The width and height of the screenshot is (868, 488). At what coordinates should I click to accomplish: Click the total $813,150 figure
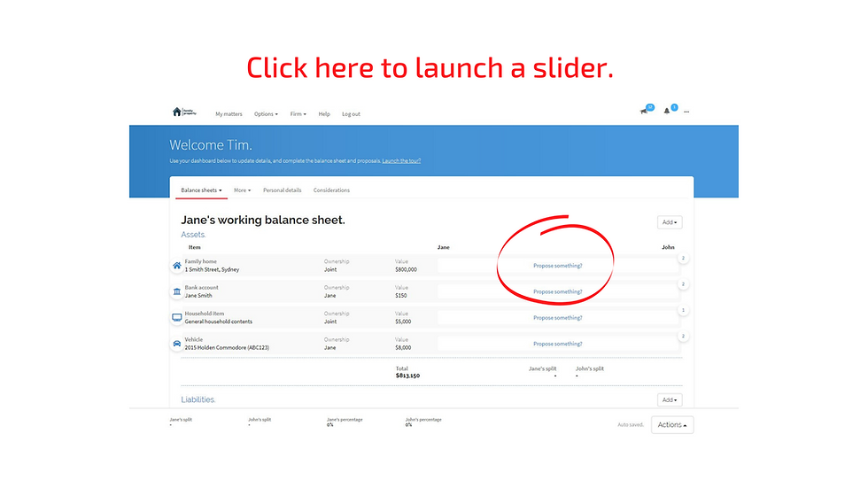click(407, 376)
